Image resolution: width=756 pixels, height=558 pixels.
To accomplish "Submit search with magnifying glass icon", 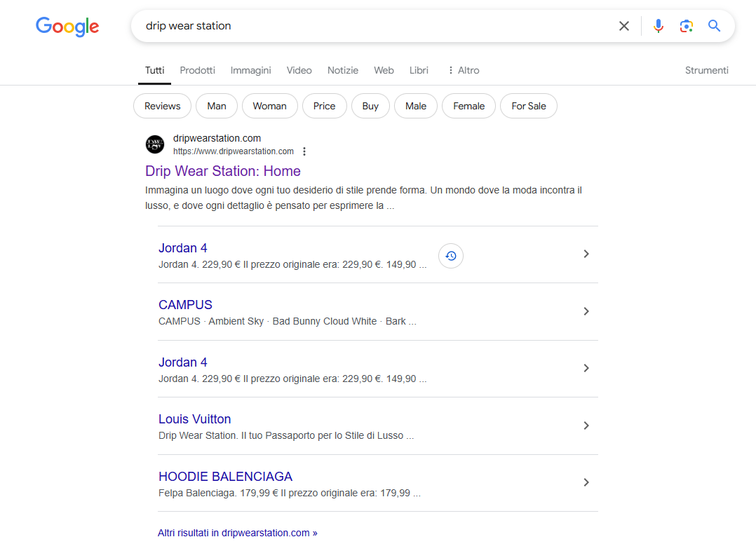I will point(714,26).
